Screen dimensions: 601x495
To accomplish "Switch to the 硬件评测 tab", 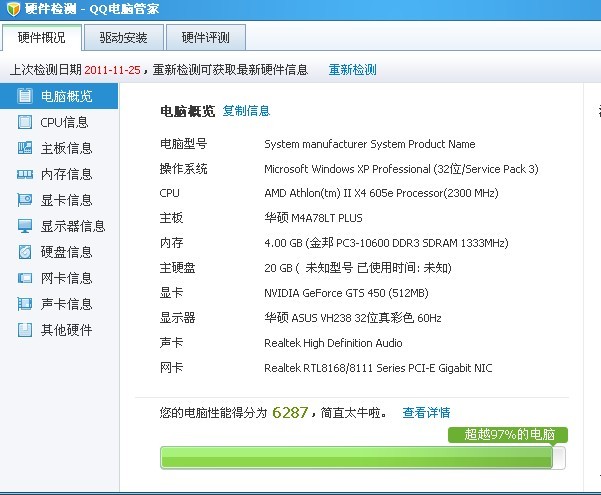I will click(205, 38).
